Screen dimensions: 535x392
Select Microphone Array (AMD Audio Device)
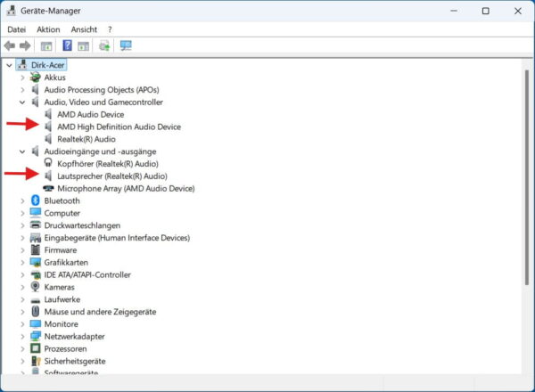(126, 189)
